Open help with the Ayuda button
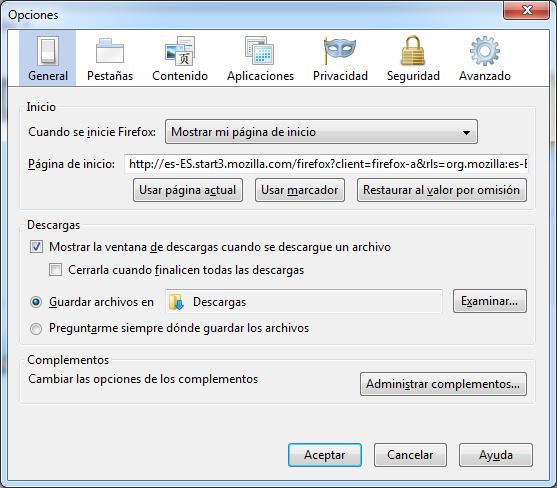The height and width of the screenshot is (488, 557). pos(496,455)
